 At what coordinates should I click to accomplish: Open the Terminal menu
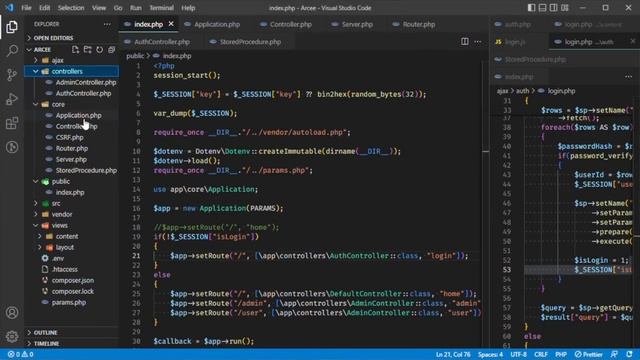161,8
